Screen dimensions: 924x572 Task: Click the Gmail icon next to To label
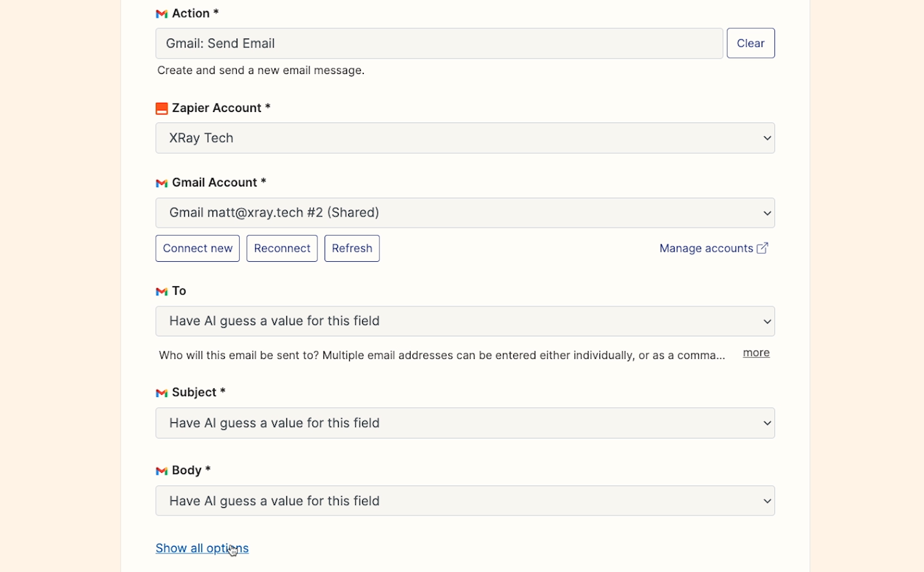point(161,292)
